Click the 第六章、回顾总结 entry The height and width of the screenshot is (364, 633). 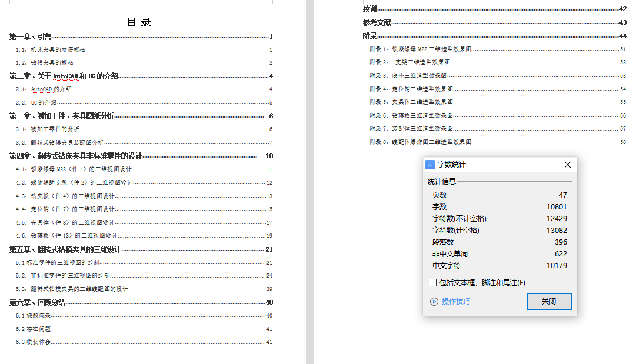pyautogui.click(x=37, y=302)
